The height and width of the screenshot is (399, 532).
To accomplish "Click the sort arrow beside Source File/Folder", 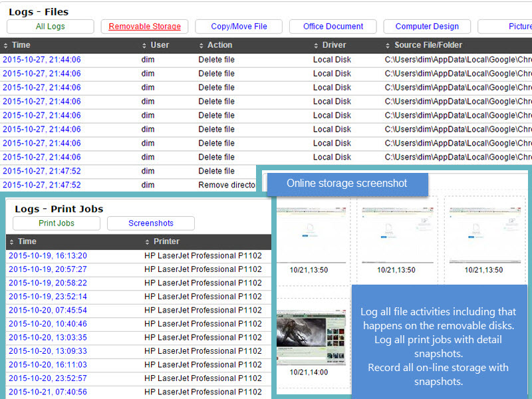I will coord(388,45).
